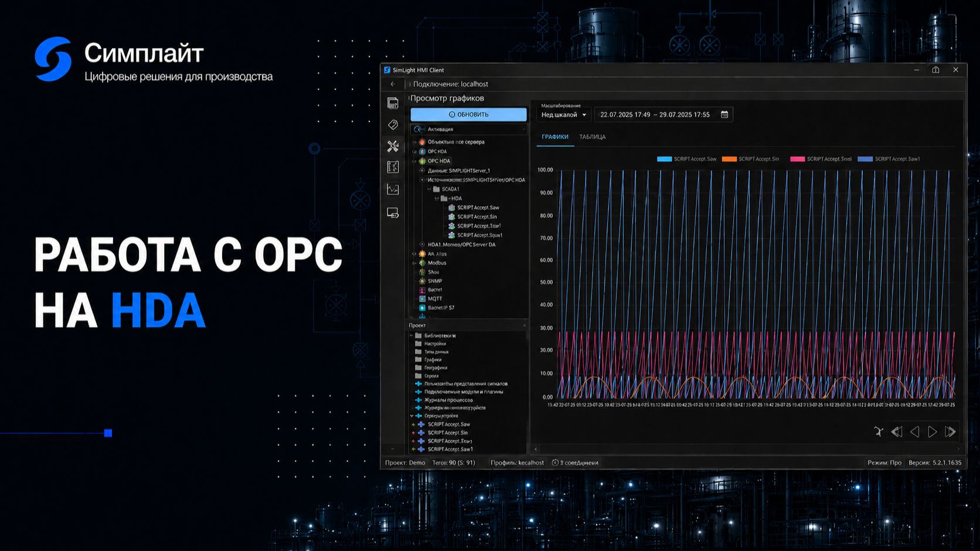This screenshot has height=551, width=980.
Task: Click the SCRIPT.Accept.Sin tag icon in HDA
Action: tap(451, 216)
